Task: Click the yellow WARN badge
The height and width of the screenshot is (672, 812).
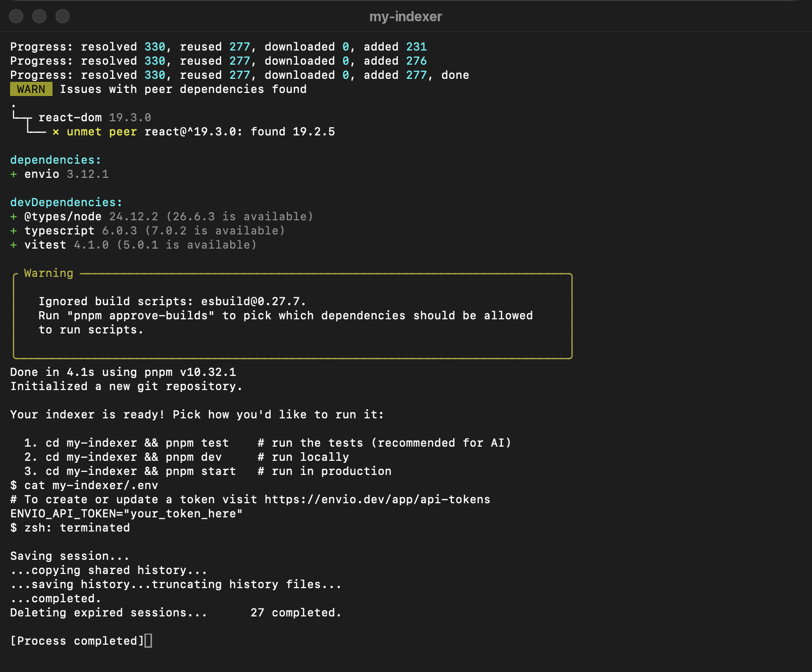Action: [x=31, y=89]
